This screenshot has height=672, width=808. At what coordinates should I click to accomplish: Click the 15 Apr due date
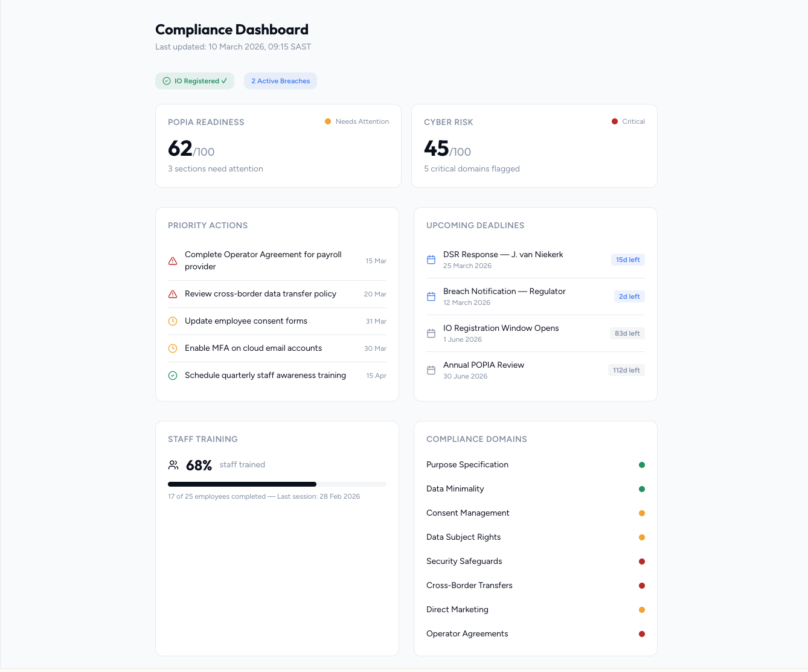376,376
